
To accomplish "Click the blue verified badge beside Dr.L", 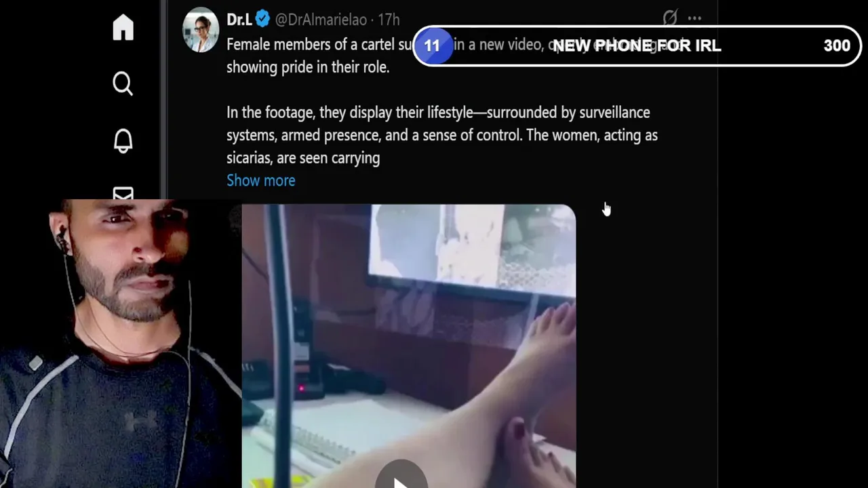I will point(263,19).
